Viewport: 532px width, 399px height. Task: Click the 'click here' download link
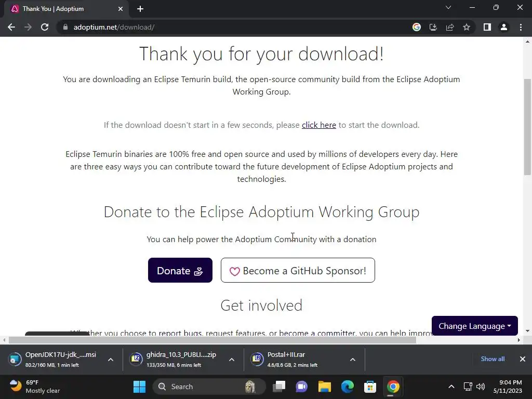point(319,125)
